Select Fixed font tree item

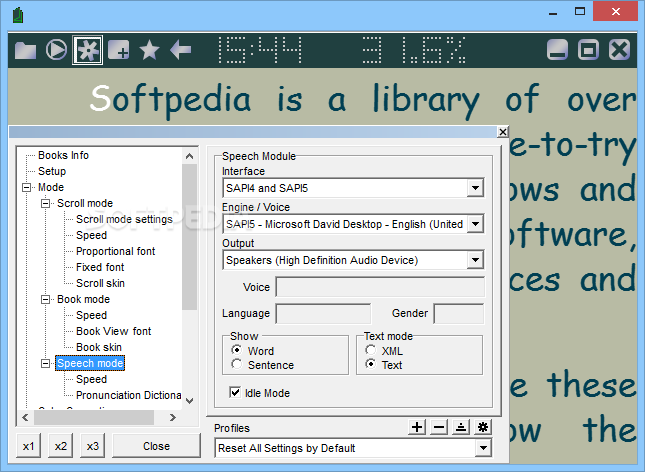pos(100,267)
